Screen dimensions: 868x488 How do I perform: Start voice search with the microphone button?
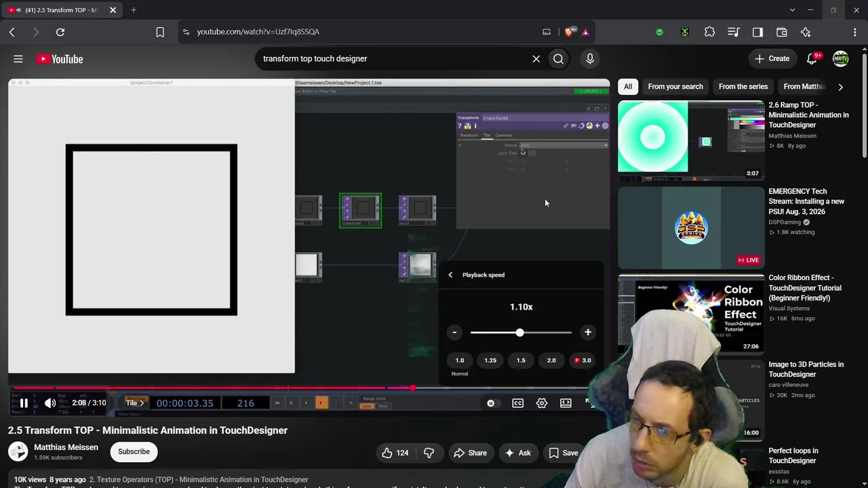590,59
